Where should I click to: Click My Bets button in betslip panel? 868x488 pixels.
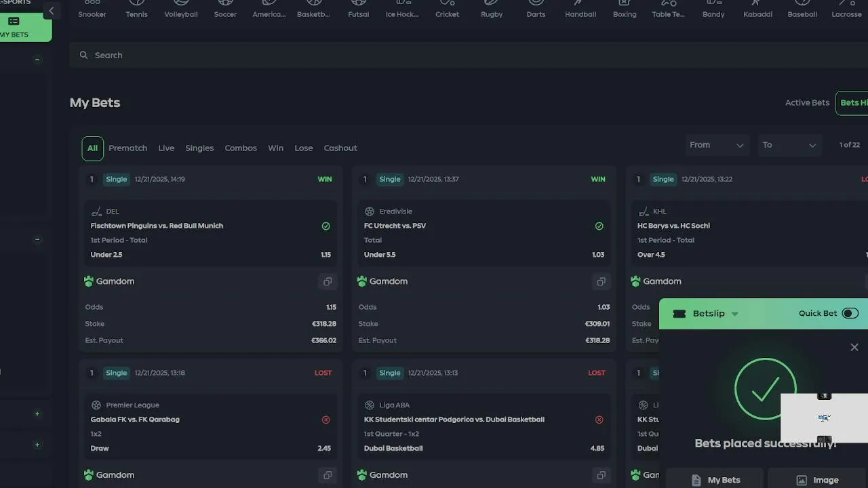click(715, 480)
